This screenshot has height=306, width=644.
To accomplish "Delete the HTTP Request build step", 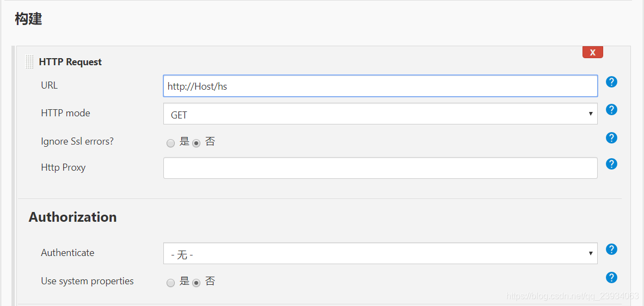I will [x=593, y=53].
